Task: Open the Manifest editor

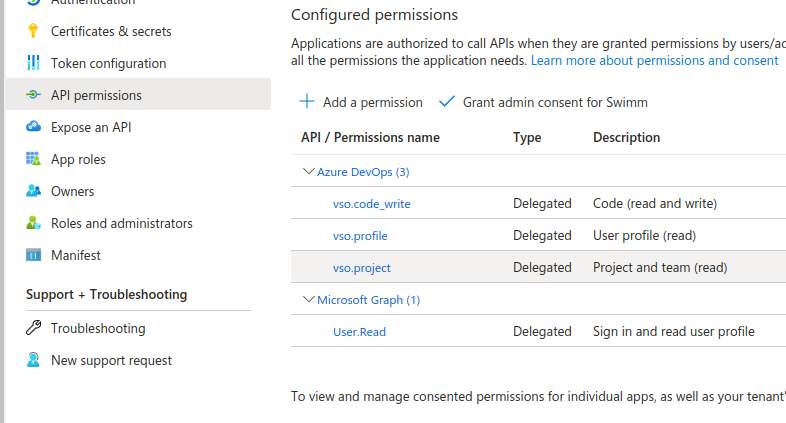Action: 76,255
